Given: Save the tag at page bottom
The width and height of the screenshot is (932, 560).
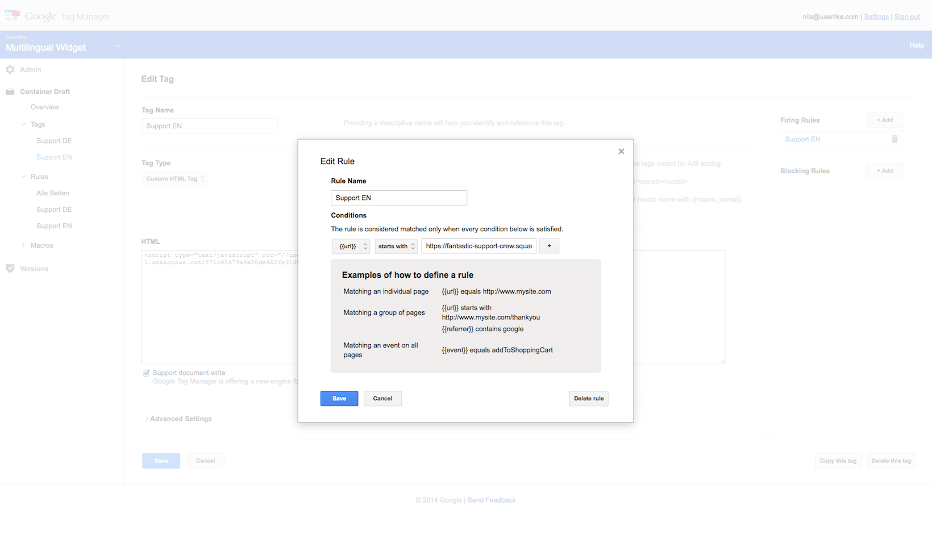Looking at the screenshot, I should [161, 461].
